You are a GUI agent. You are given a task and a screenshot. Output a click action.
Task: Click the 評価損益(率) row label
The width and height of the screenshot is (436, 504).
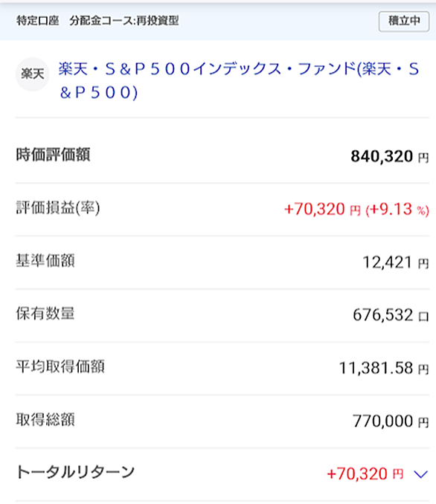coord(58,208)
